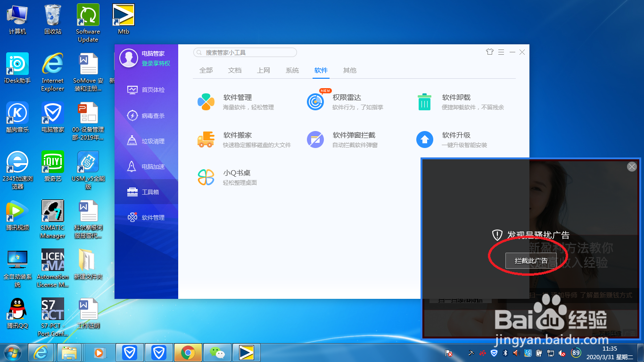Screen dimensions: 644x362
Task: Switch to the 全部 tab
Action: [x=206, y=70]
